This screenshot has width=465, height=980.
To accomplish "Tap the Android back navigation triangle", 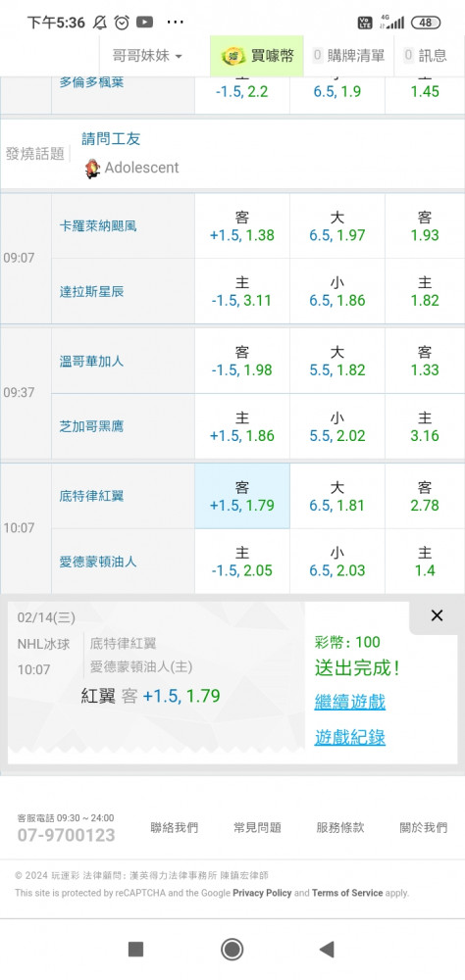I will (326, 949).
